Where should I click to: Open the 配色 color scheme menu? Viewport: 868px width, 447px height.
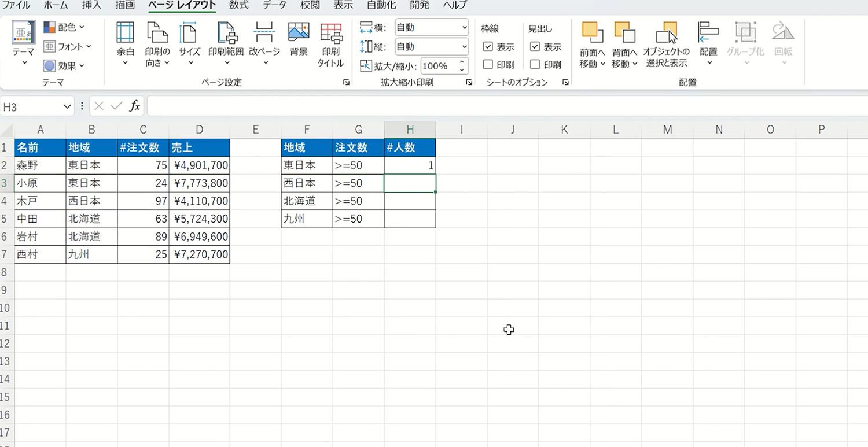(64, 27)
